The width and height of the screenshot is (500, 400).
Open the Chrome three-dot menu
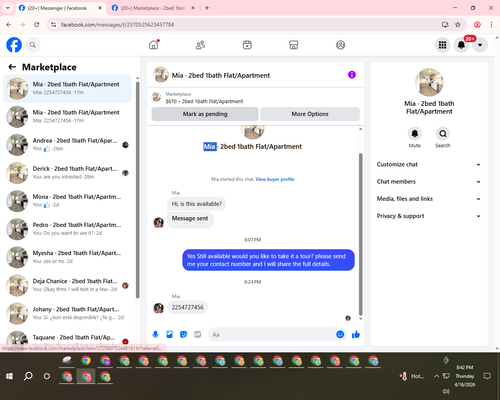[491, 24]
